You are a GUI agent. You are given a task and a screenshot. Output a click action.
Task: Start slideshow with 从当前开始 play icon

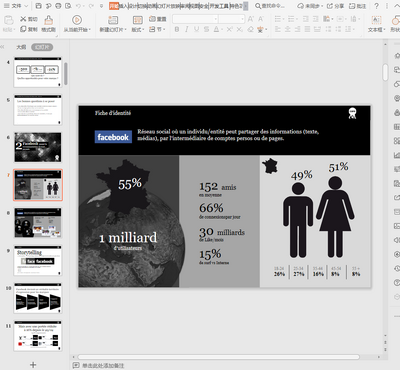77,20
